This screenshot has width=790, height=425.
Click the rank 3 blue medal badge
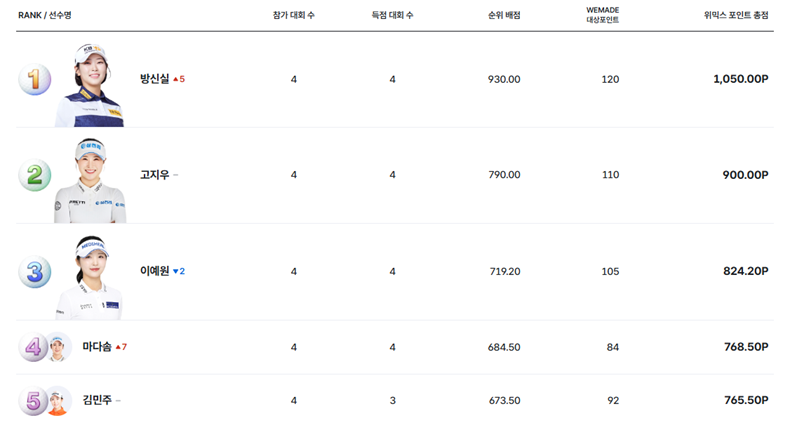[34, 272]
